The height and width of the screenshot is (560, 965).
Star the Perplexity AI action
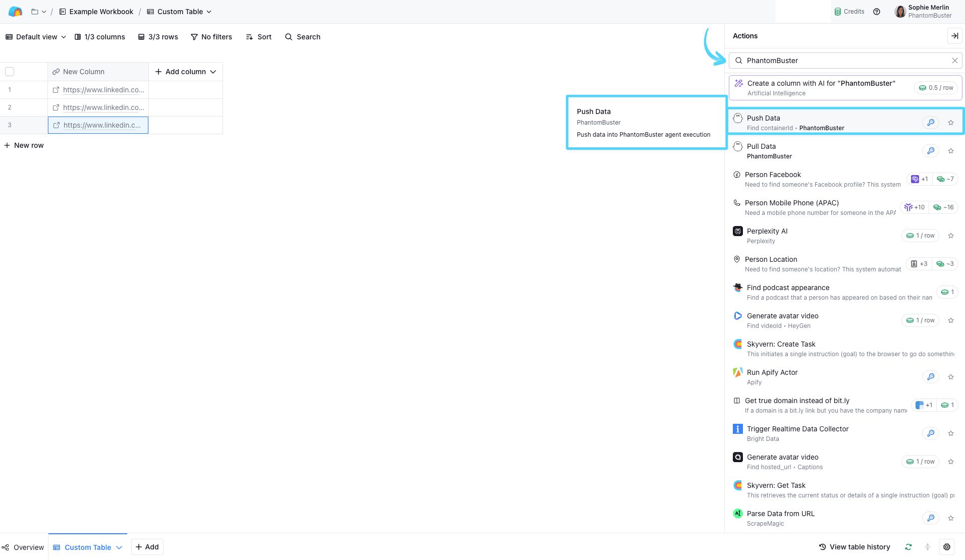click(951, 236)
